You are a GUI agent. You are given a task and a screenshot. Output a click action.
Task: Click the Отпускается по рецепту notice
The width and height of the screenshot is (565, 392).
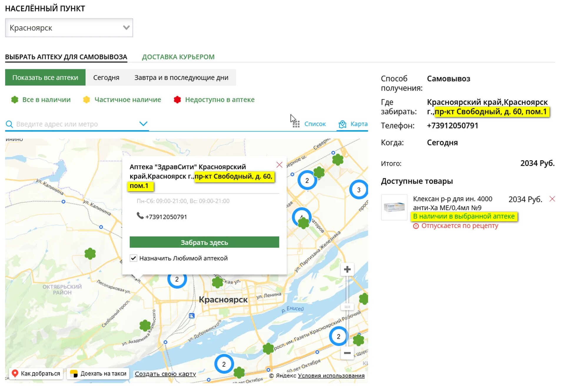(460, 226)
